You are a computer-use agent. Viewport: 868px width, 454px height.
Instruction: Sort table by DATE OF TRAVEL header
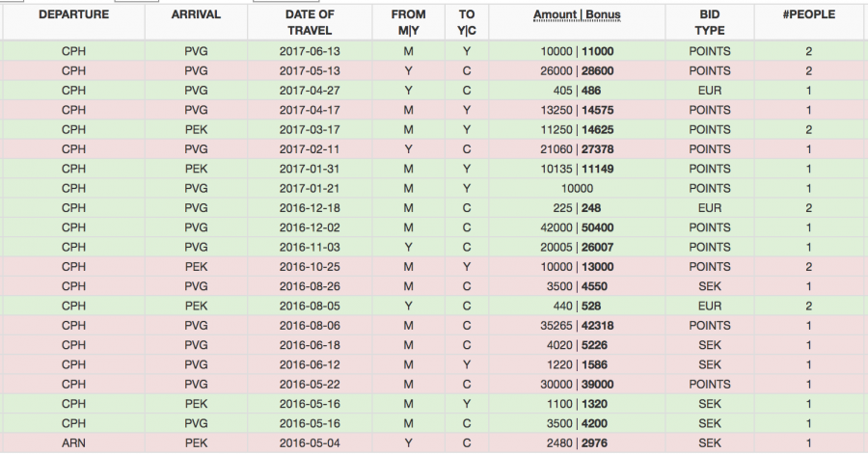point(311,23)
